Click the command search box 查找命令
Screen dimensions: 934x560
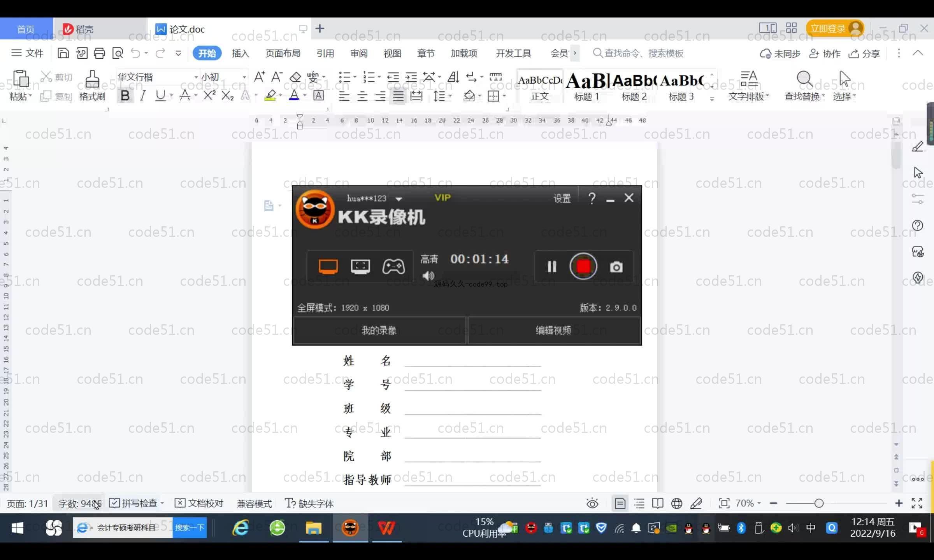tap(638, 53)
